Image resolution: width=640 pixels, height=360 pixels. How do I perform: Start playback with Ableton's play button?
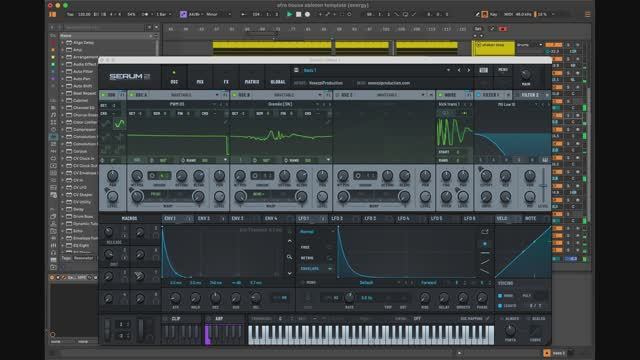point(289,14)
